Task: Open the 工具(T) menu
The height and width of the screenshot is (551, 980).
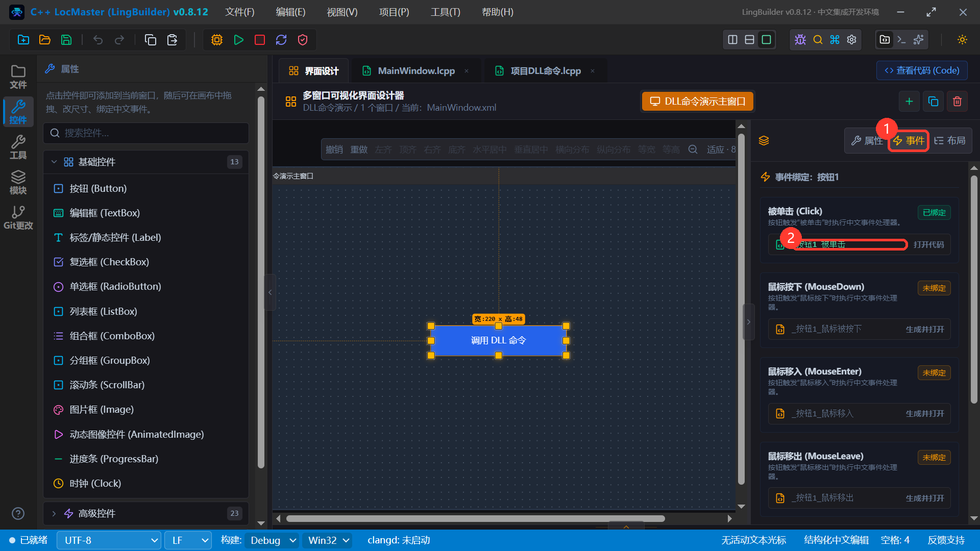Action: coord(445,12)
